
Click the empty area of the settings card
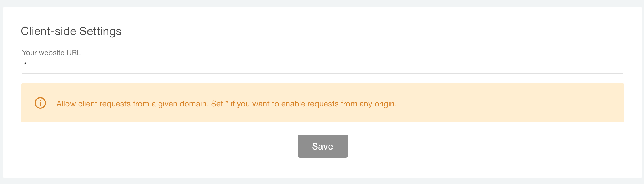[489, 167]
